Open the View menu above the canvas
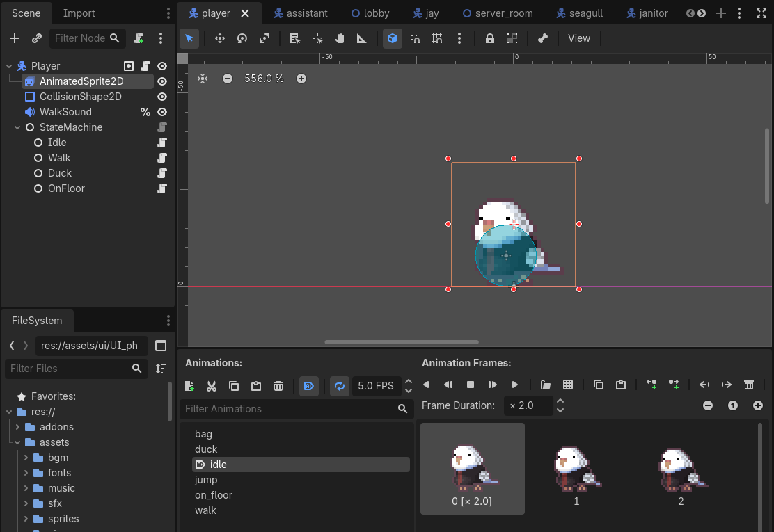The width and height of the screenshot is (774, 532). click(x=579, y=38)
